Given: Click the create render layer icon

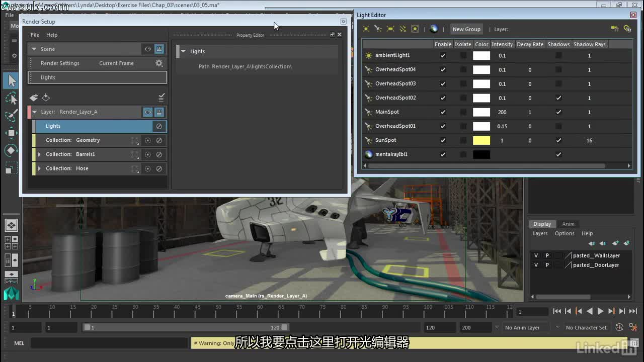Looking at the screenshot, I should pos(34,98).
